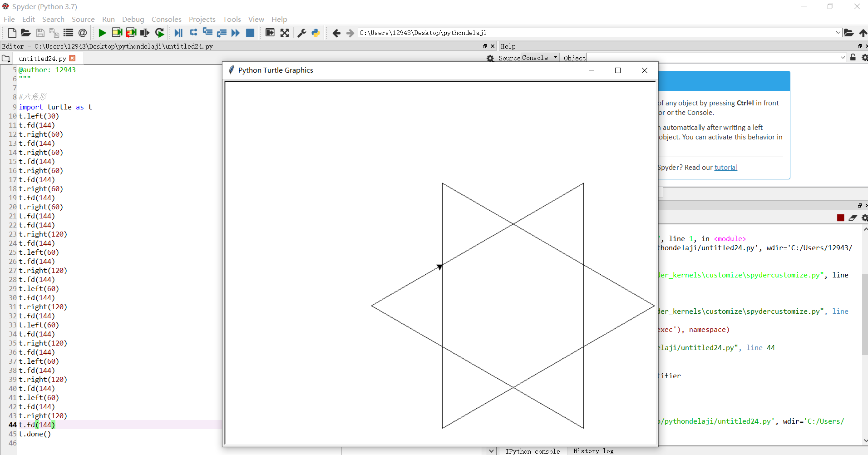Click the 'import turtle as t' line
Viewport: 868px width, 455px height.
pyautogui.click(x=55, y=107)
